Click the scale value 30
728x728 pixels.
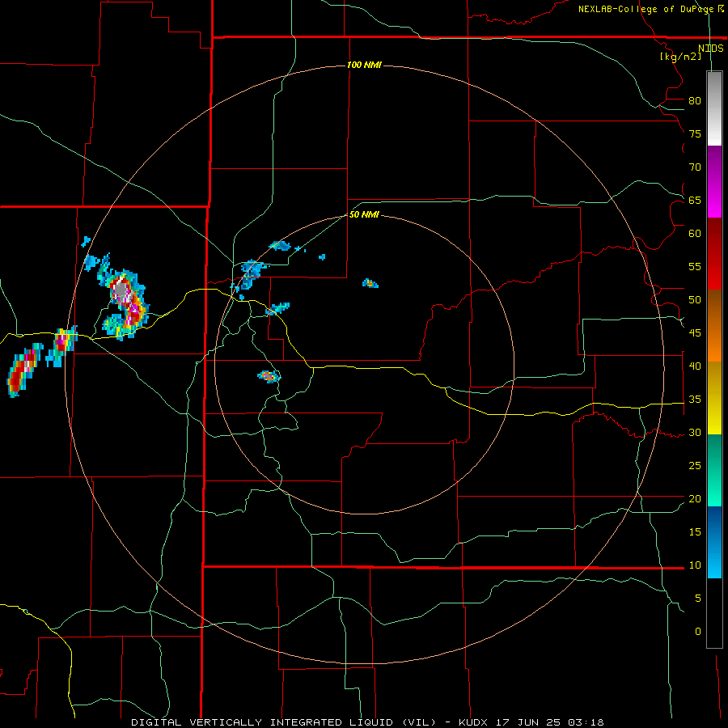695,432
